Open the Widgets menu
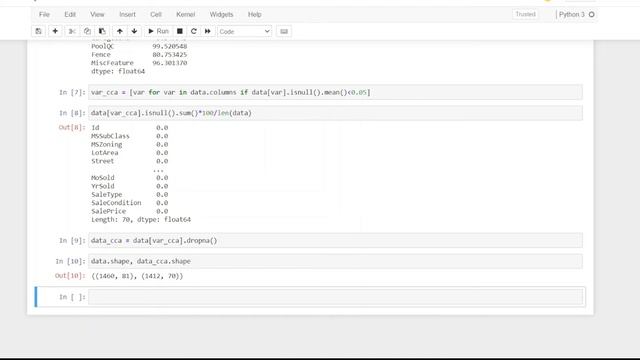Image resolution: width=640 pixels, height=360 pixels. [x=221, y=14]
